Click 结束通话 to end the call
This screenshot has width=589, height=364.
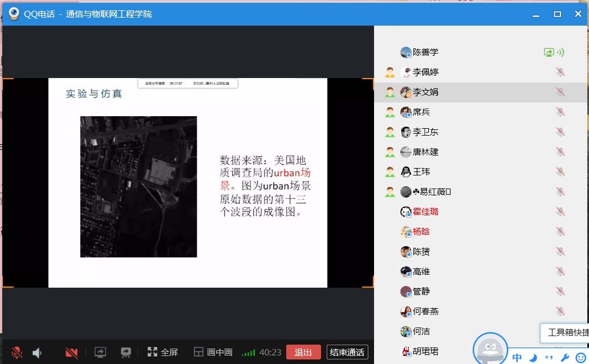click(x=348, y=352)
